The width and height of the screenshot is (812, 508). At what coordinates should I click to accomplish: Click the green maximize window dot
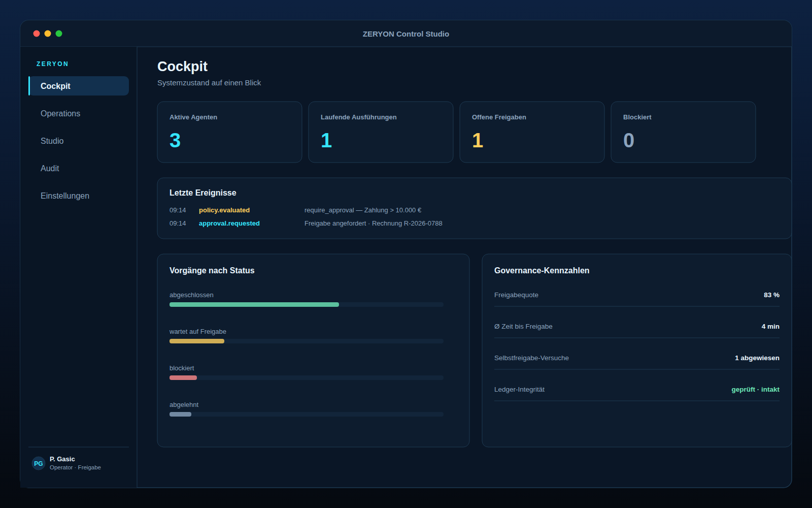59,34
